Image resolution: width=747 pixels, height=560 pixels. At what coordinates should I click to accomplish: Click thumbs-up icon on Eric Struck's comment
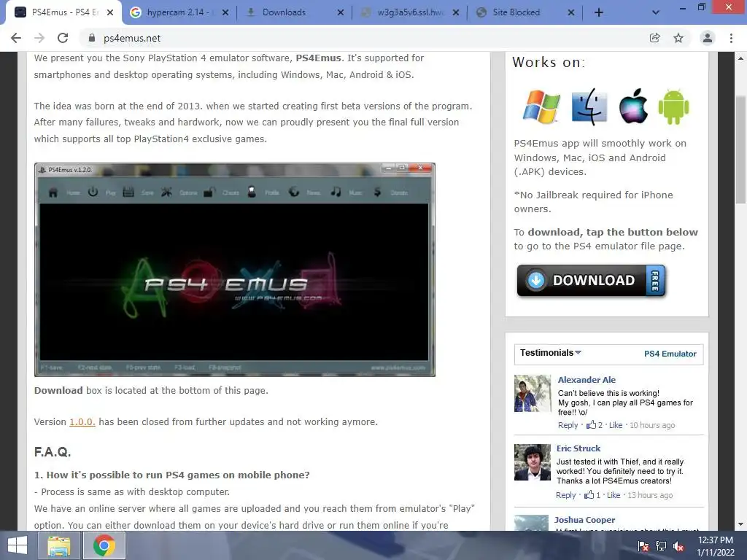[x=589, y=495]
